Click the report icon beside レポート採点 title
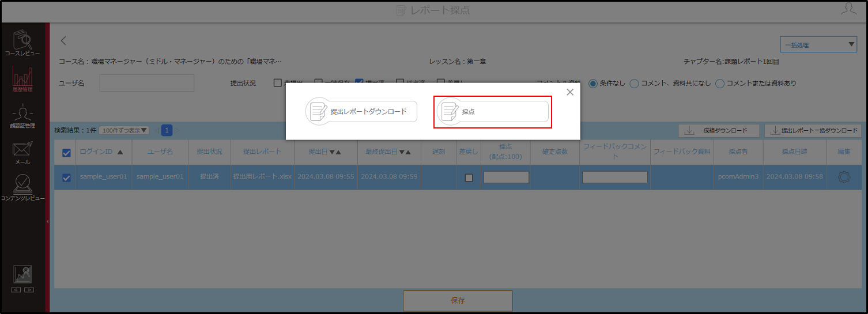The width and height of the screenshot is (868, 314). click(401, 10)
